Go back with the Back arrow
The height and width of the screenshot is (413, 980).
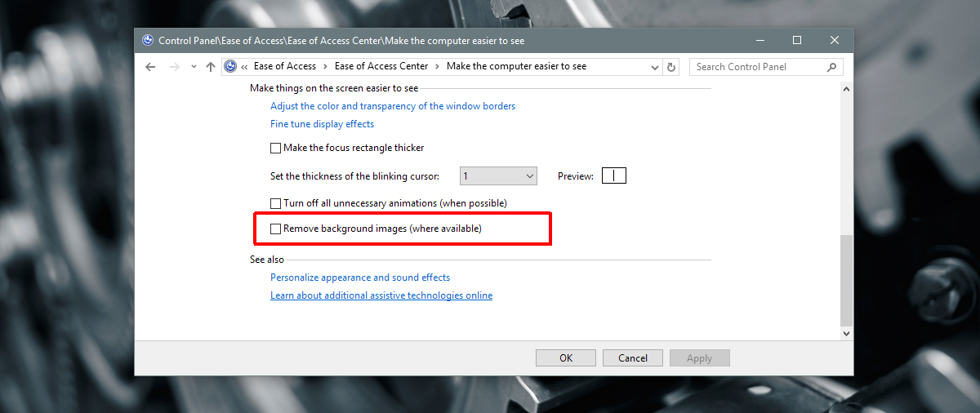tap(150, 67)
